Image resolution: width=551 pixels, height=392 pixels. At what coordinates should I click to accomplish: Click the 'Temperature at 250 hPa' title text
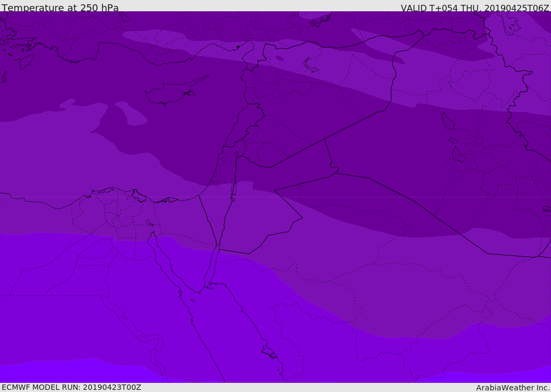click(60, 7)
